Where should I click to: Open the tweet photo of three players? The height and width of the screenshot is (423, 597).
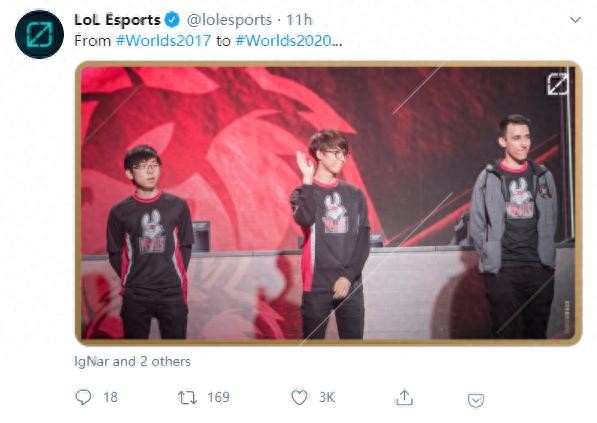click(x=329, y=203)
